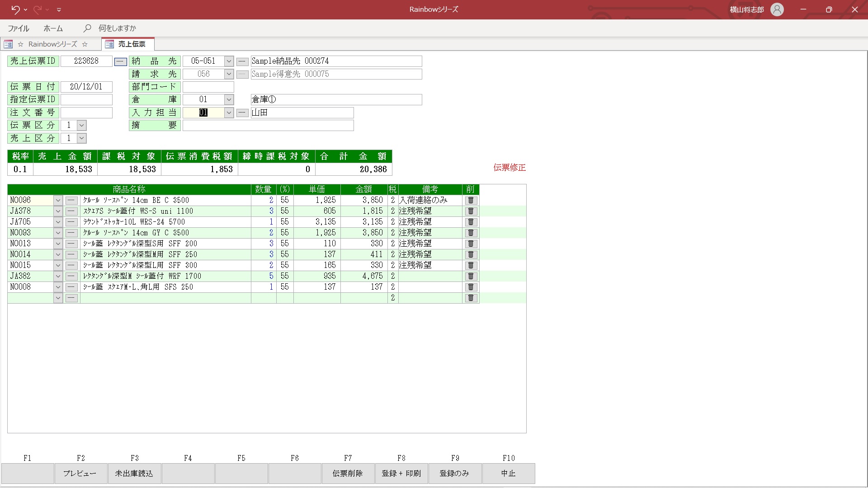
Task: Expand the 倉庫 01 dropdown
Action: click(229, 99)
